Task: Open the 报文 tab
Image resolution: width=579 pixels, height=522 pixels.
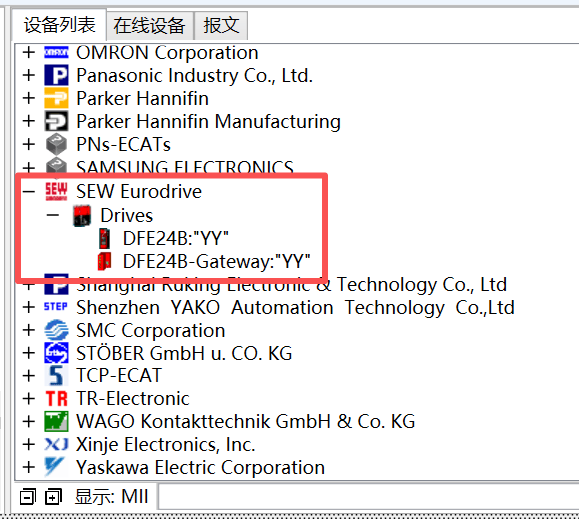Action: coord(221,25)
